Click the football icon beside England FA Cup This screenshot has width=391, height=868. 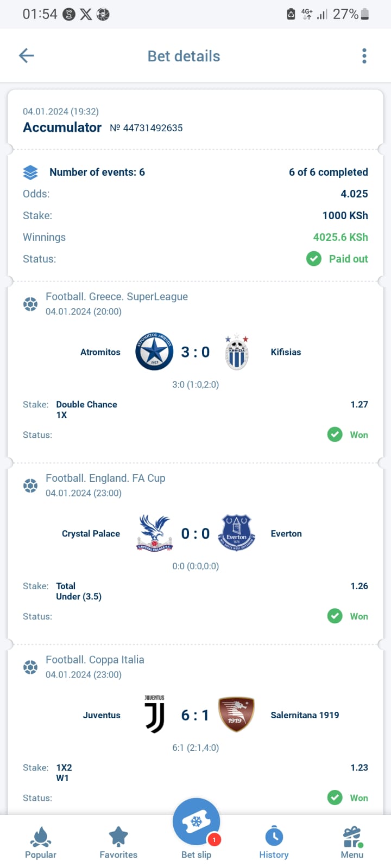pyautogui.click(x=30, y=486)
